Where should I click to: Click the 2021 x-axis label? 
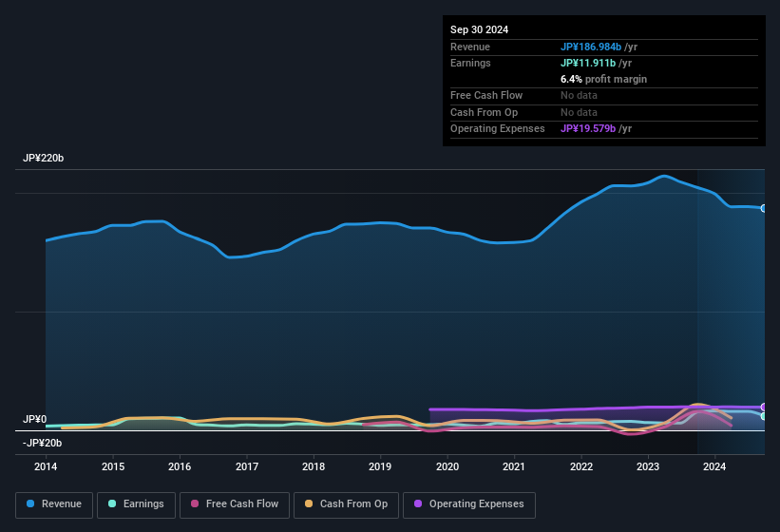point(514,466)
